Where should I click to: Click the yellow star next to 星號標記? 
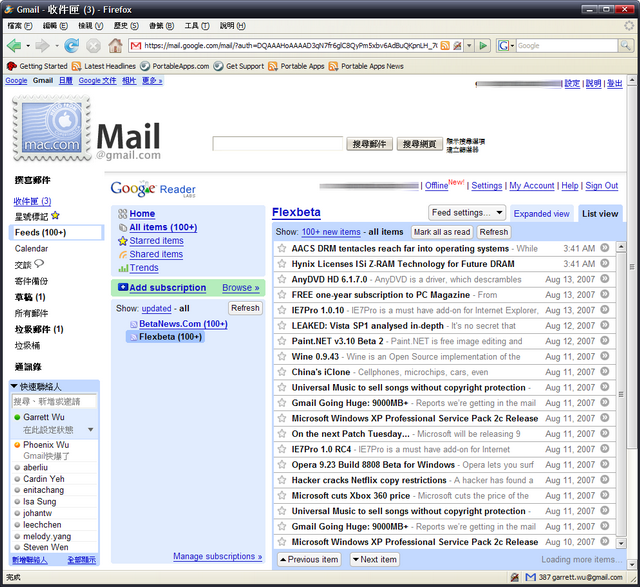(x=56, y=215)
